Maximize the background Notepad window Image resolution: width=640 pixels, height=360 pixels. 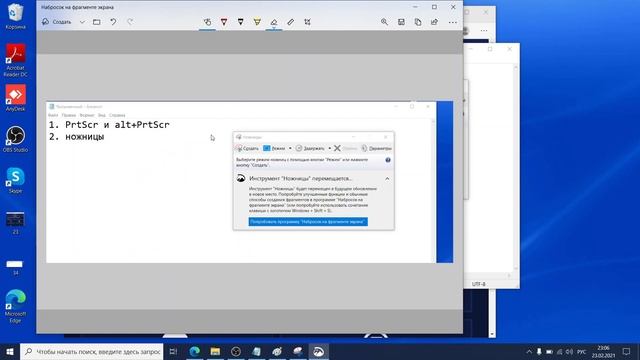pos(490,49)
